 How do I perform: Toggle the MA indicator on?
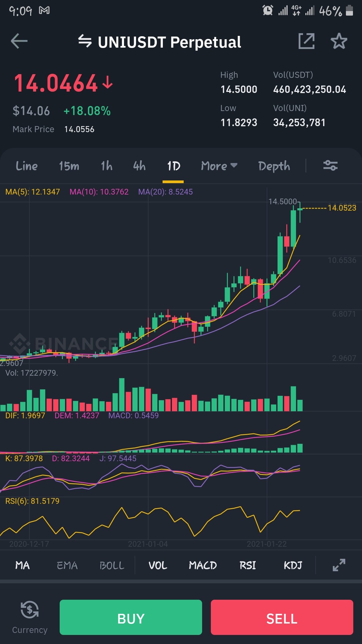[22, 566]
